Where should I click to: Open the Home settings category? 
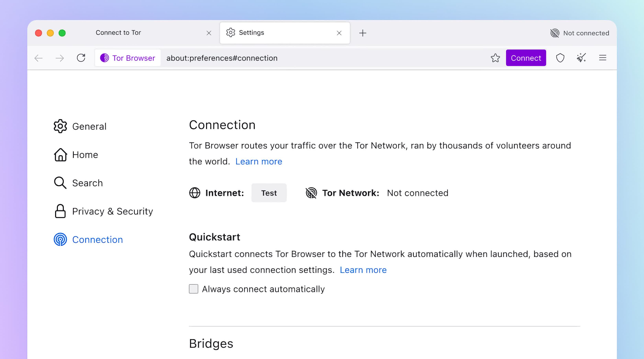[x=76, y=155]
